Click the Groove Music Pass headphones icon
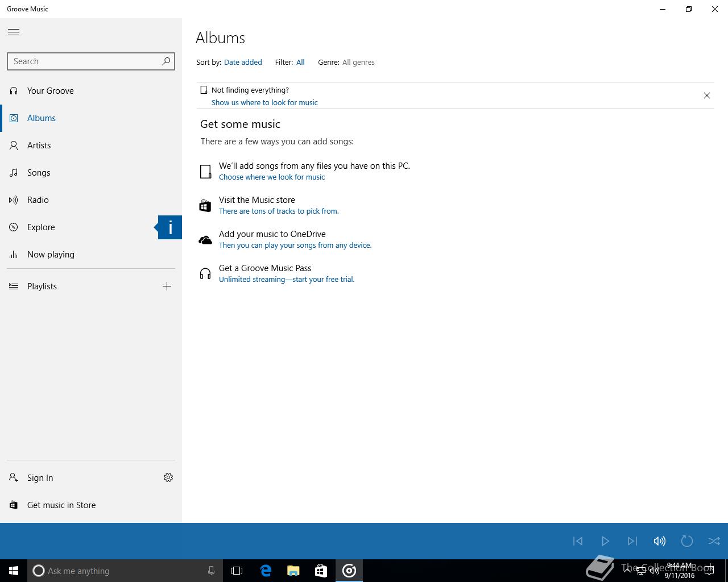Screen dimensions: 728x582 pos(205,274)
